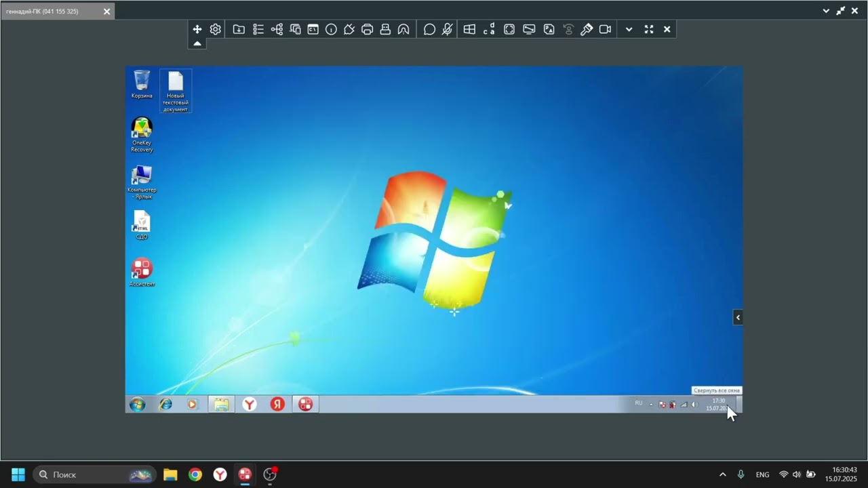The image size is (868, 488).
Task: Toggle the muted microphone icon
Action: 447,29
